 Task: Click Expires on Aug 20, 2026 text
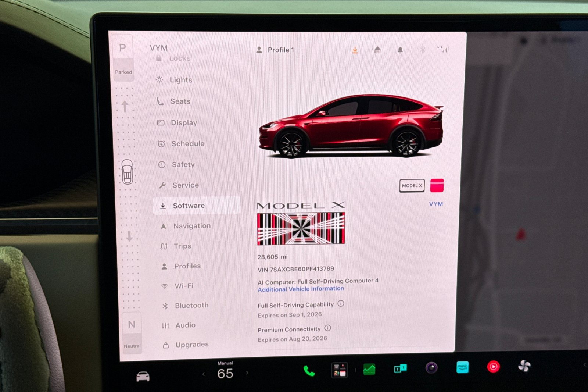[x=292, y=339]
